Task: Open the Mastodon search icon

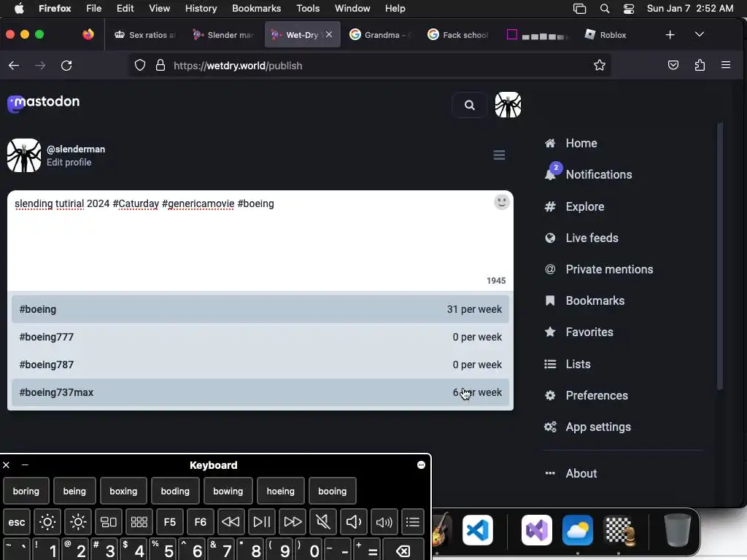Action: tap(469, 105)
